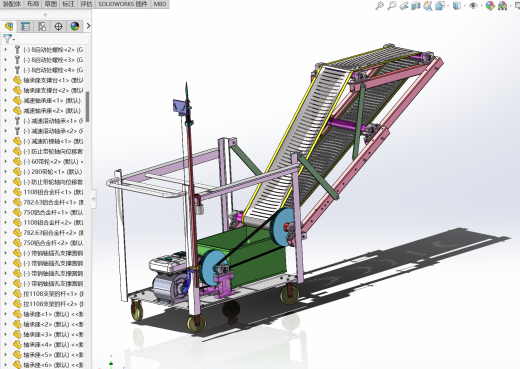Switch to the 布局 ribbon tab

(33, 4)
